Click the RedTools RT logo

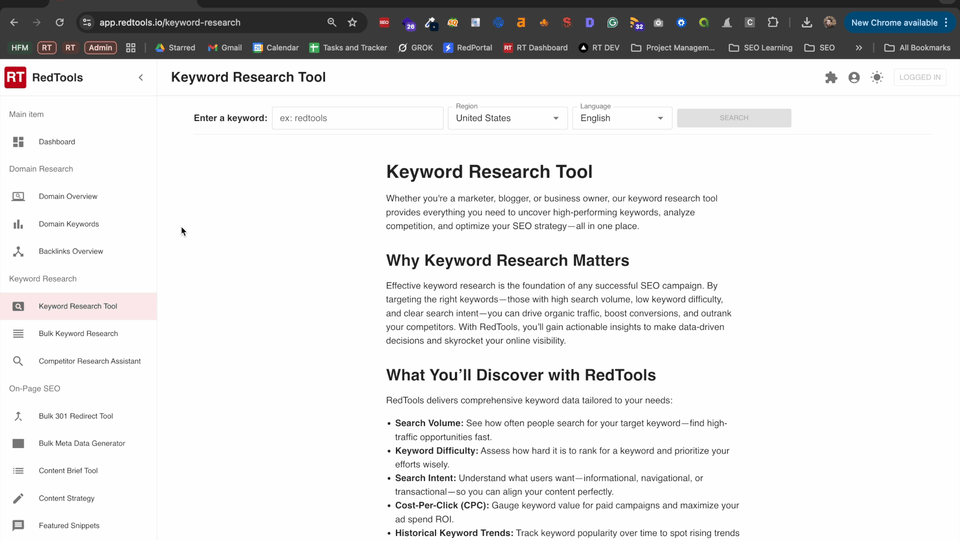pos(15,77)
